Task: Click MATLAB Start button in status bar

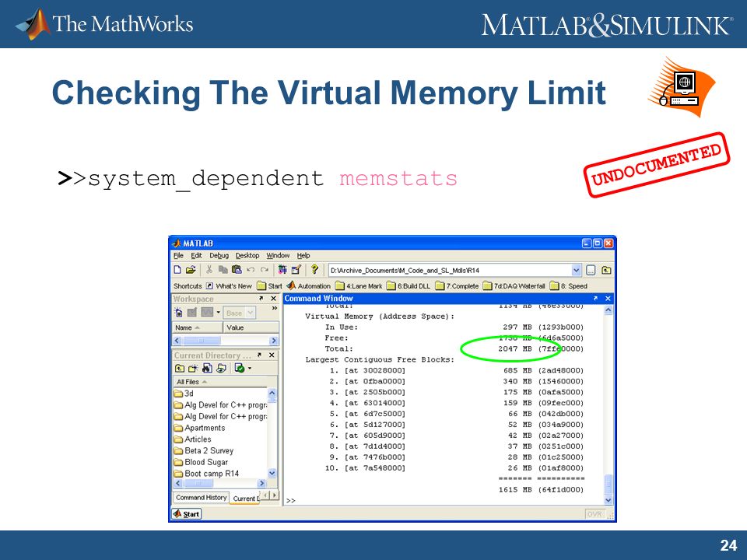Action: 187,514
